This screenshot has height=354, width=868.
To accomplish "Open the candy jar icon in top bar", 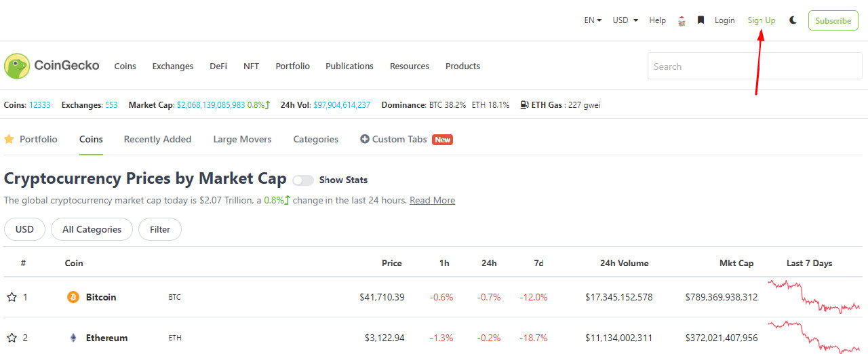I will [682, 20].
